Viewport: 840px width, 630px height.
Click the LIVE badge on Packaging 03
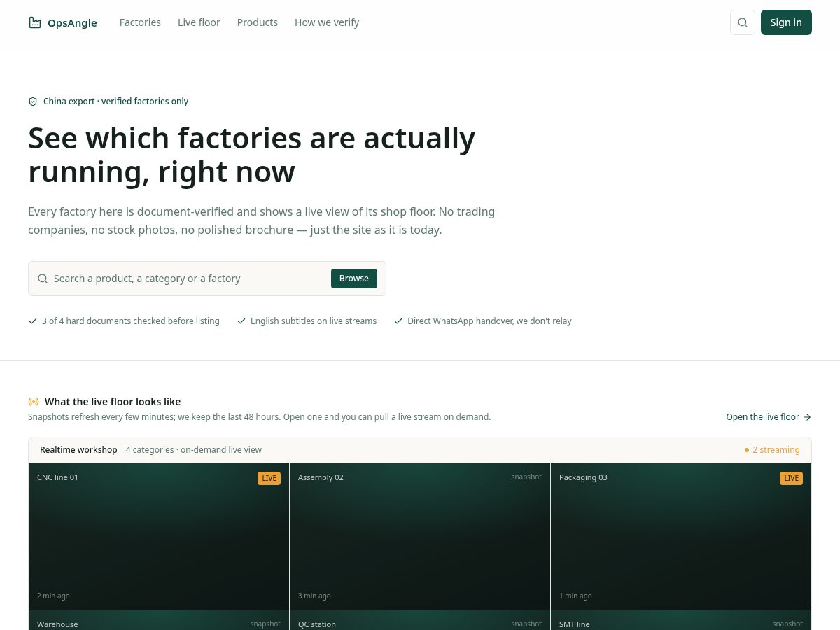tap(791, 478)
